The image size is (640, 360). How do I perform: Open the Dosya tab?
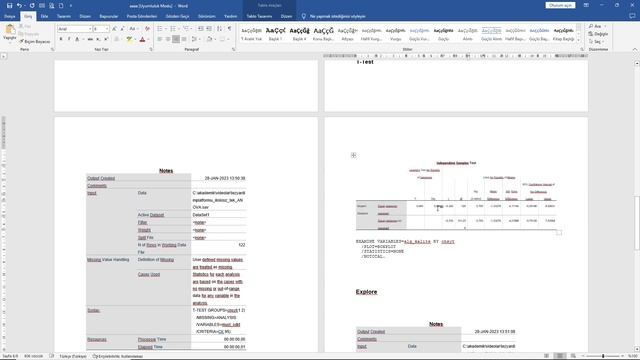pos(9,16)
